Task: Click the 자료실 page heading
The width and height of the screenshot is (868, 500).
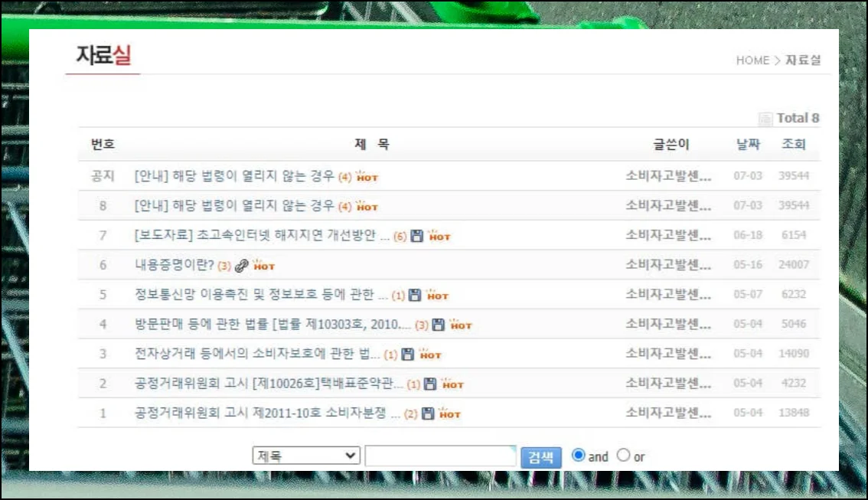Action: tap(103, 55)
